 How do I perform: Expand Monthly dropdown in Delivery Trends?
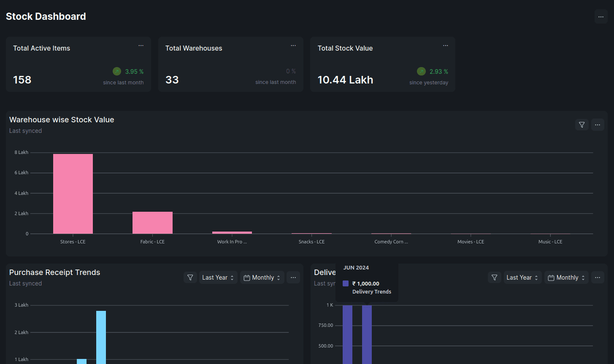pos(566,278)
